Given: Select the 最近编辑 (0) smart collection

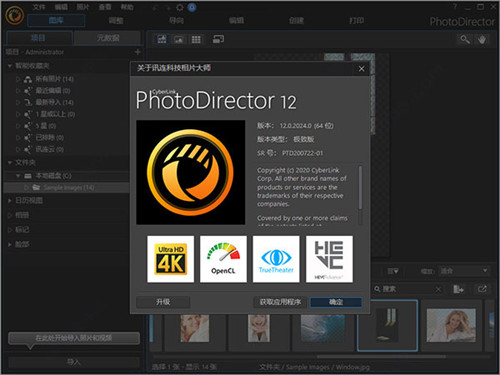Looking at the screenshot, I should [53, 91].
